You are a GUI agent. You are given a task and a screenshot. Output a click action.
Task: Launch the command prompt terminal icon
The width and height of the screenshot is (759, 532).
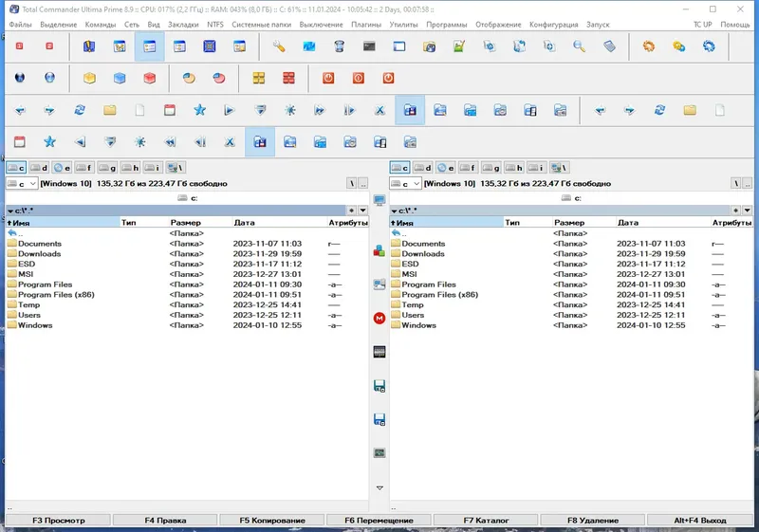(369, 46)
